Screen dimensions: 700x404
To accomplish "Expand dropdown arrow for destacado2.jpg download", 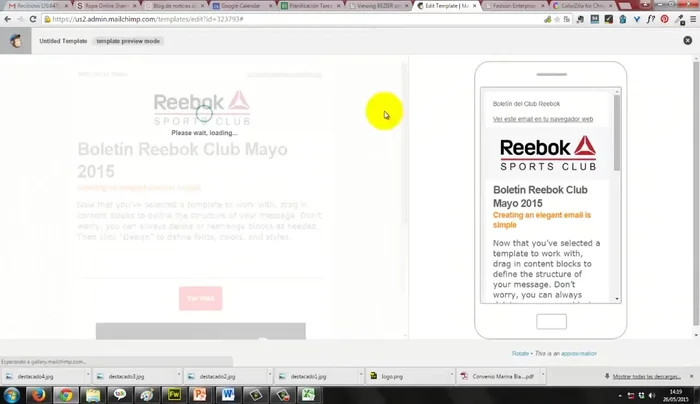I will (x=270, y=375).
